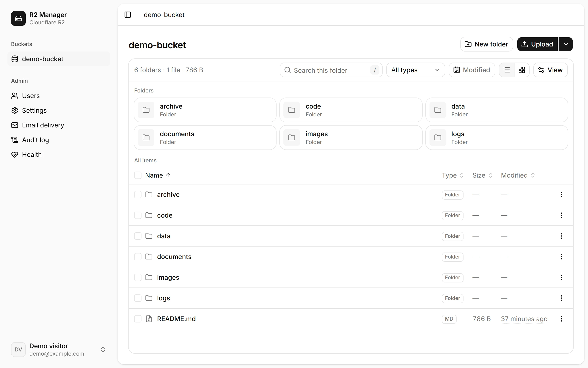Switch to grid view layout
The image size is (588, 368).
pyautogui.click(x=522, y=70)
